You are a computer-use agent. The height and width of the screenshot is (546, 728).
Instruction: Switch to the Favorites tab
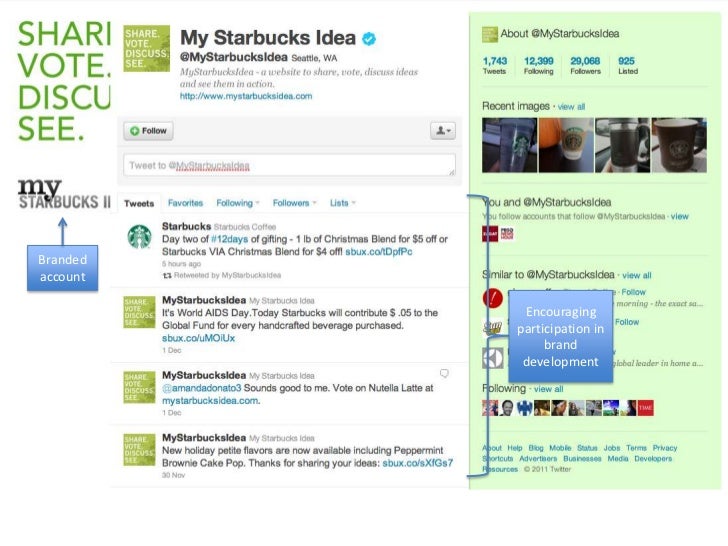[x=185, y=203]
